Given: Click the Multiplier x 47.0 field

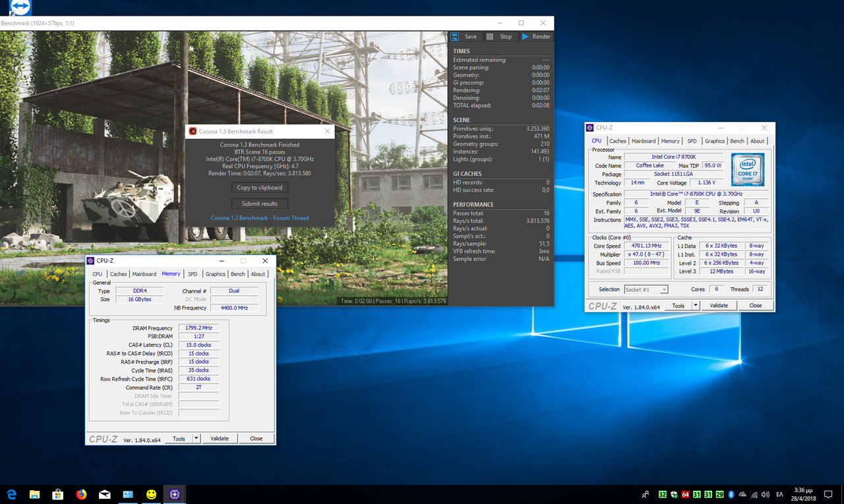Looking at the screenshot, I should pyautogui.click(x=646, y=254).
